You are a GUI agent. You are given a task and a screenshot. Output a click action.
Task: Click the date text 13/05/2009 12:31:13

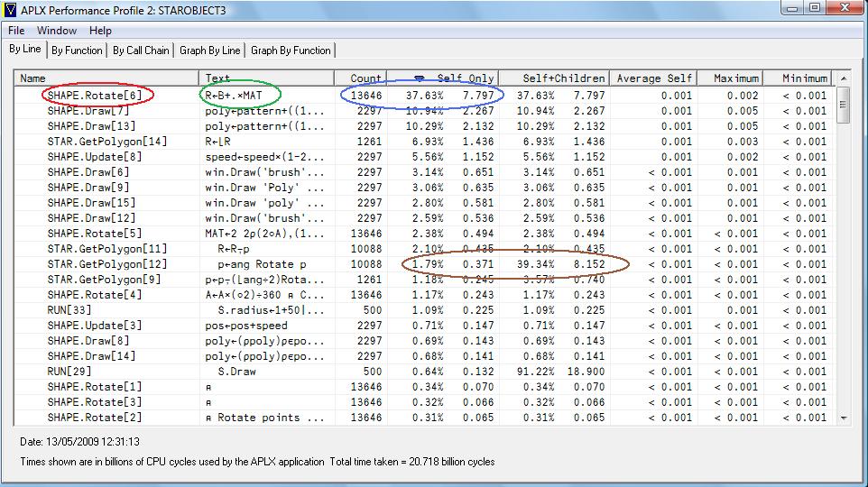[79, 442]
